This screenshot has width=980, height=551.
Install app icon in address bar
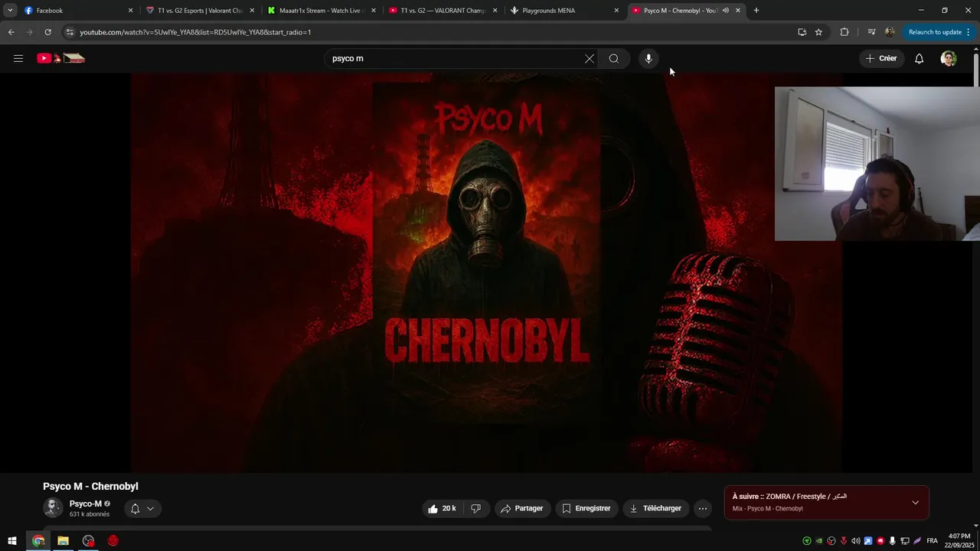802,32
